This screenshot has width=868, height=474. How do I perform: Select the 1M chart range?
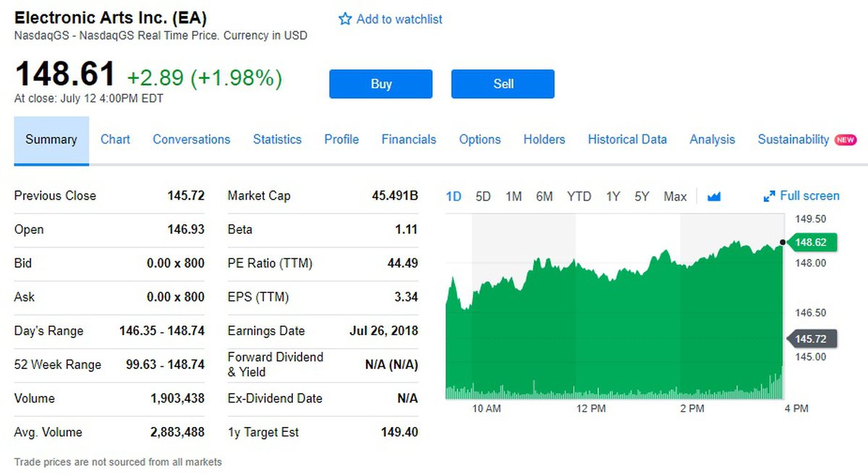click(x=514, y=197)
